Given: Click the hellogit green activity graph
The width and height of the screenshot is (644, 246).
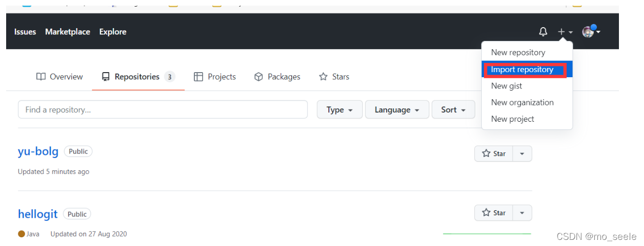Looking at the screenshot, I should coord(486,234).
